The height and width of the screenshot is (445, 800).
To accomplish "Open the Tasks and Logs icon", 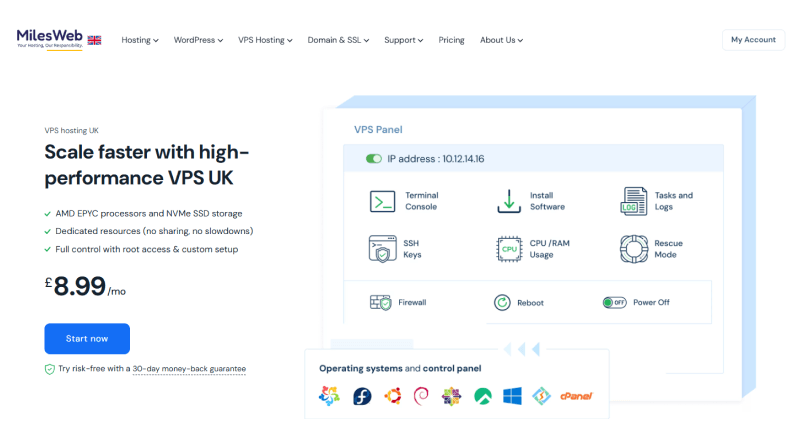I will coord(634,201).
